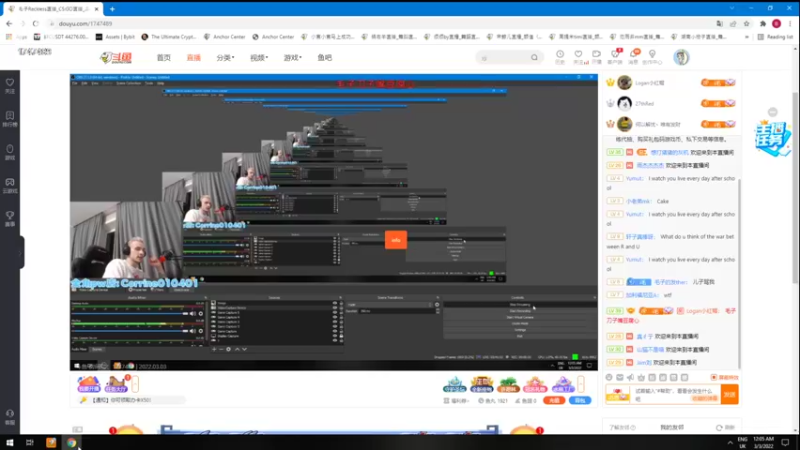Click the first left activity gift icon
This screenshot has width=800, height=450.
pyautogui.click(x=88, y=384)
